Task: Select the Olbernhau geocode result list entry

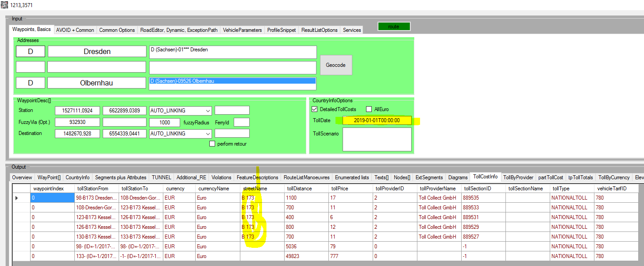Action: [x=232, y=81]
